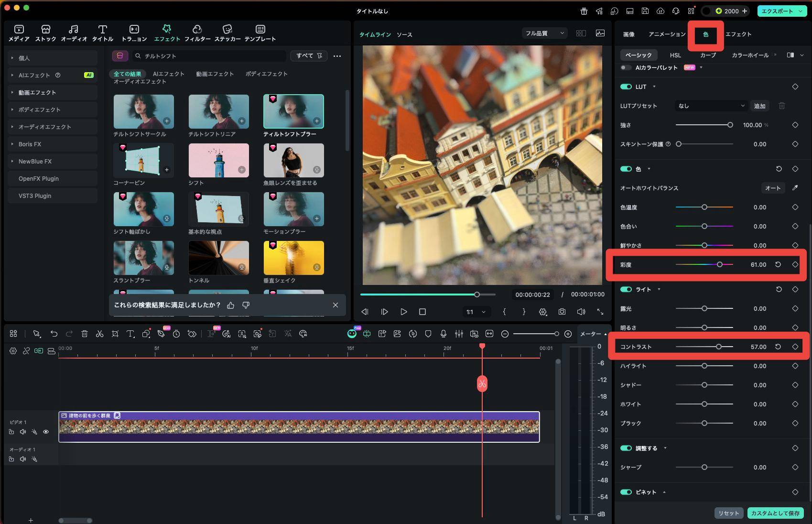Open the フル品質 quality dropdown
The image size is (812, 524).
pyautogui.click(x=544, y=33)
